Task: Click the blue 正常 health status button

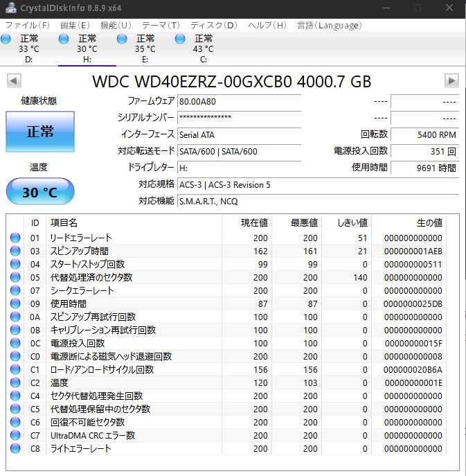Action: (40, 132)
